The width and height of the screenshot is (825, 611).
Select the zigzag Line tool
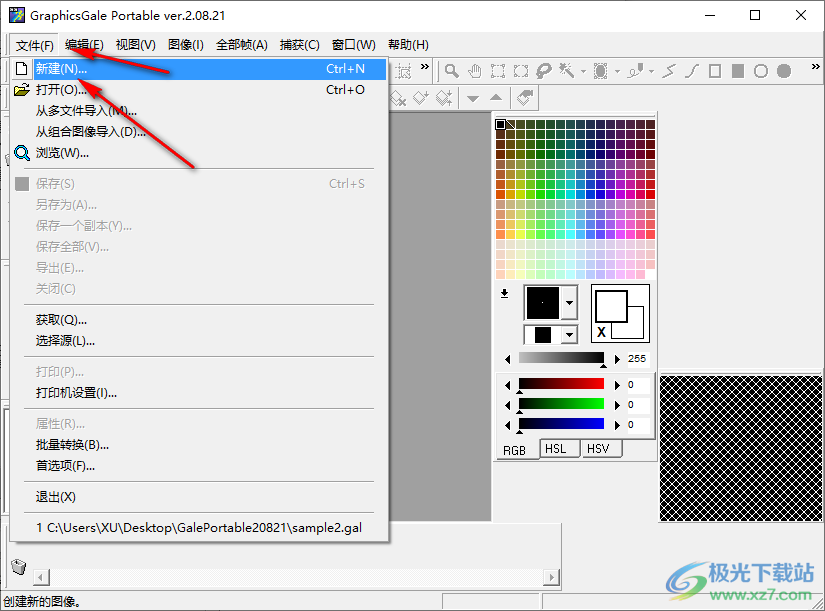669,71
